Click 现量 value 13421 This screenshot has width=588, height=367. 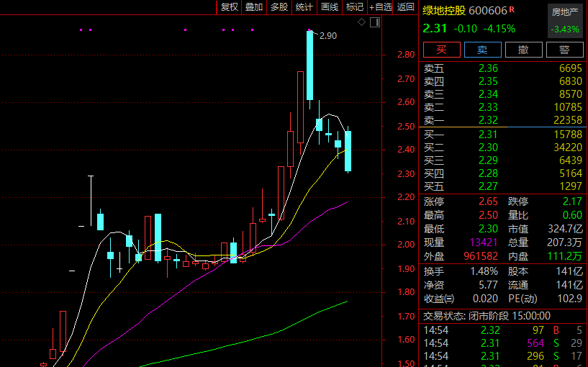pyautogui.click(x=484, y=243)
